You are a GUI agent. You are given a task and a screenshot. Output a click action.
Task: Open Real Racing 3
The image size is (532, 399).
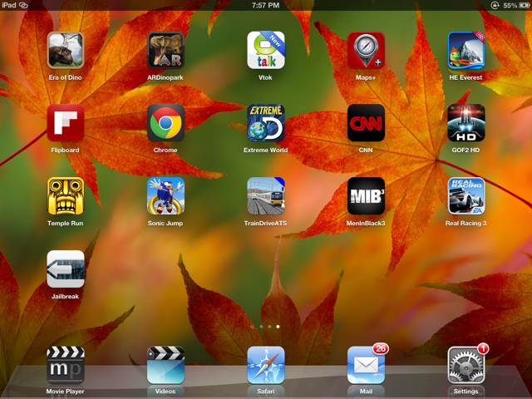pyautogui.click(x=465, y=196)
